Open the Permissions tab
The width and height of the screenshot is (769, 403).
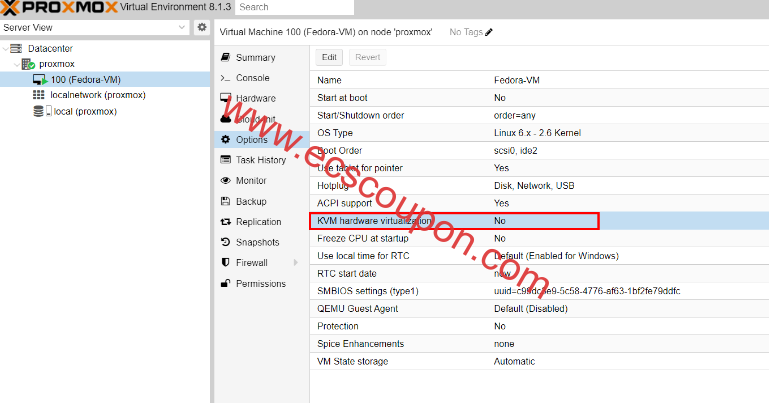262,283
